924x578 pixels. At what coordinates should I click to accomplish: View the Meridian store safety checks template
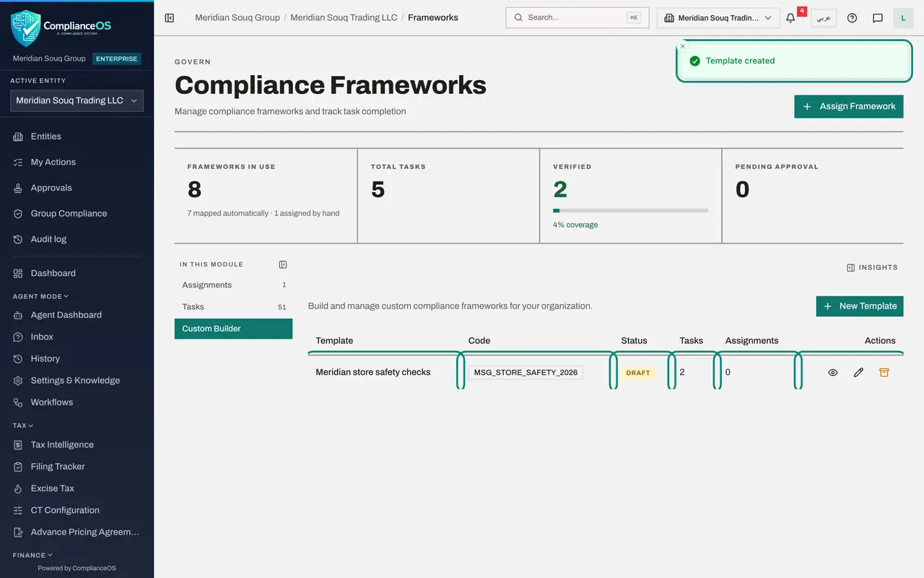click(x=833, y=373)
